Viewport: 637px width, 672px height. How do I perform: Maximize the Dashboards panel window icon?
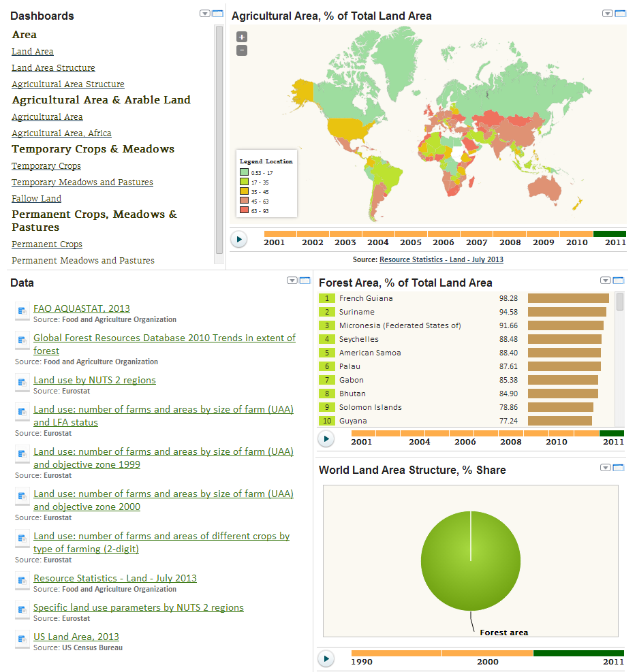coord(218,14)
